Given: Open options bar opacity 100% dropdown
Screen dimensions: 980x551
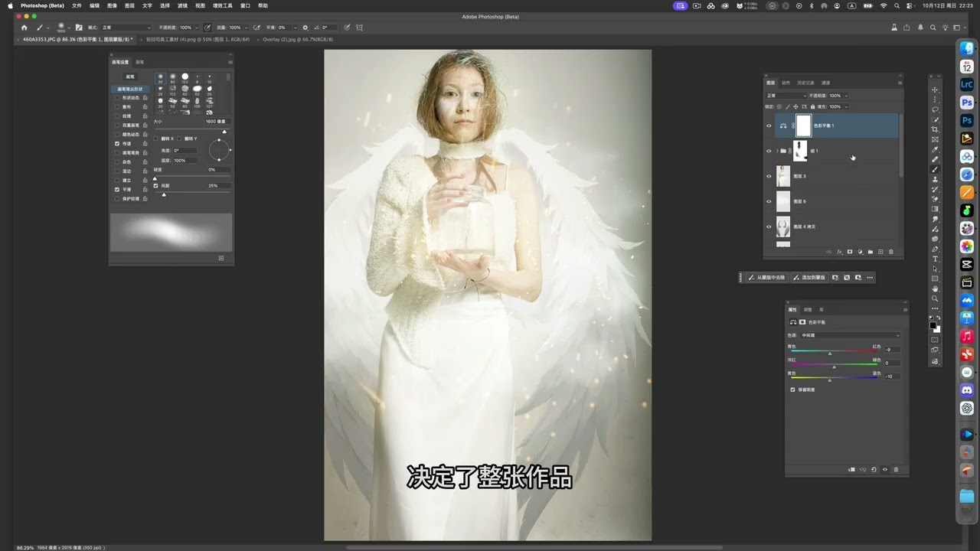Looking at the screenshot, I should click(x=197, y=28).
